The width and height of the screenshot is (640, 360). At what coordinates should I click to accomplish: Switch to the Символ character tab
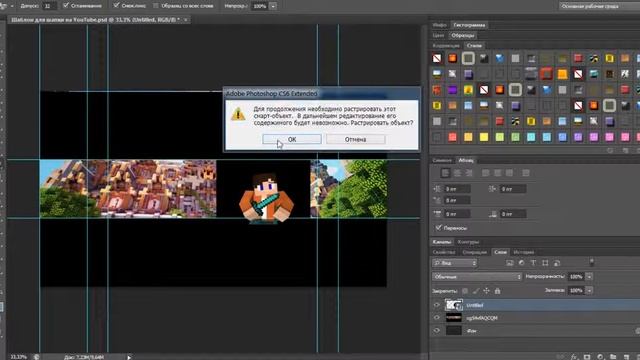coord(442,160)
